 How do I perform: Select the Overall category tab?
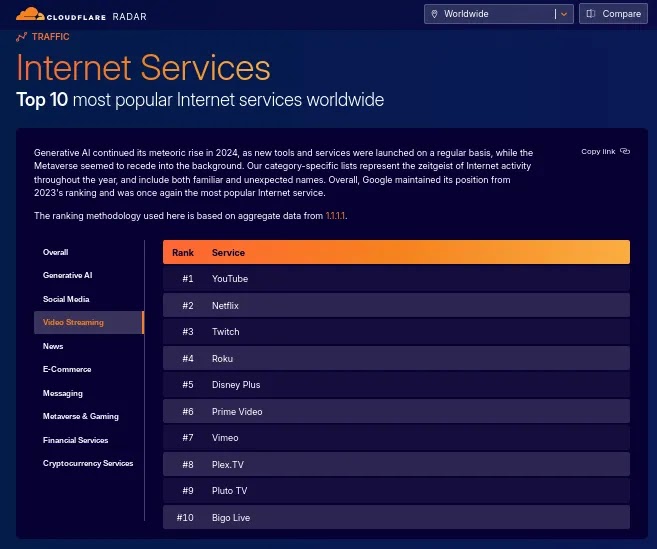pyautogui.click(x=89, y=252)
